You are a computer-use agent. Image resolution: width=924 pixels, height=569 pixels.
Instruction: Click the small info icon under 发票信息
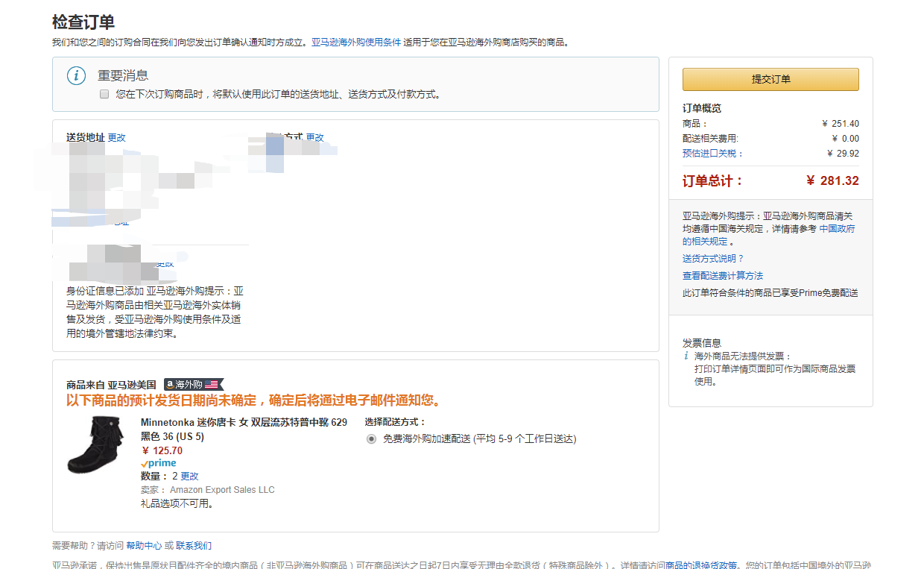[686, 356]
